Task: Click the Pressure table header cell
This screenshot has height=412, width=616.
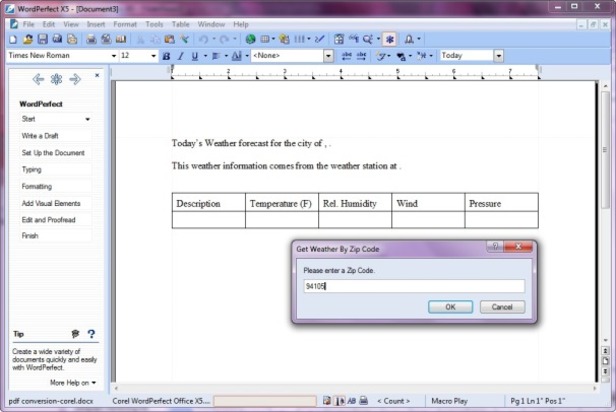Action: point(502,203)
